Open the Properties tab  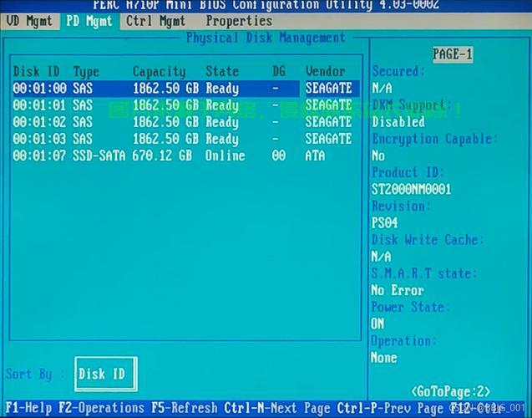239,22
